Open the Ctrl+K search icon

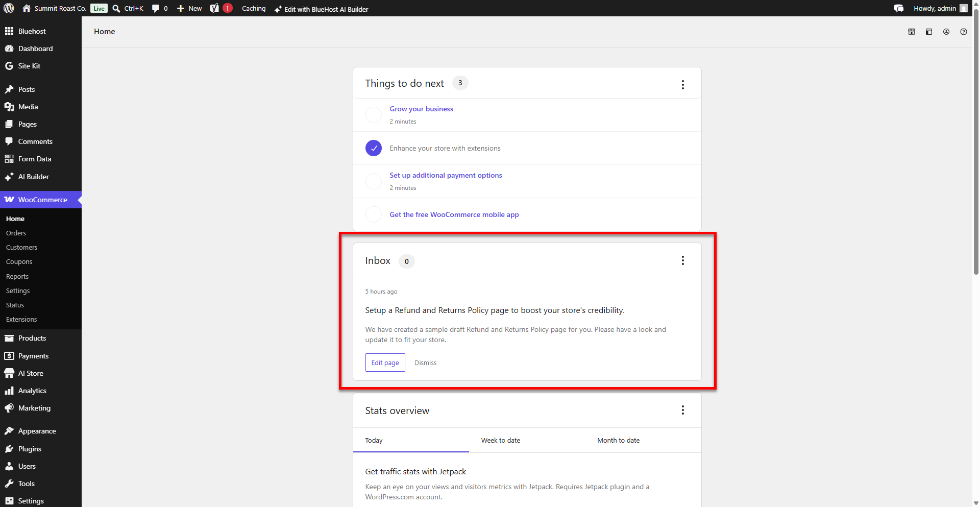[x=116, y=9]
